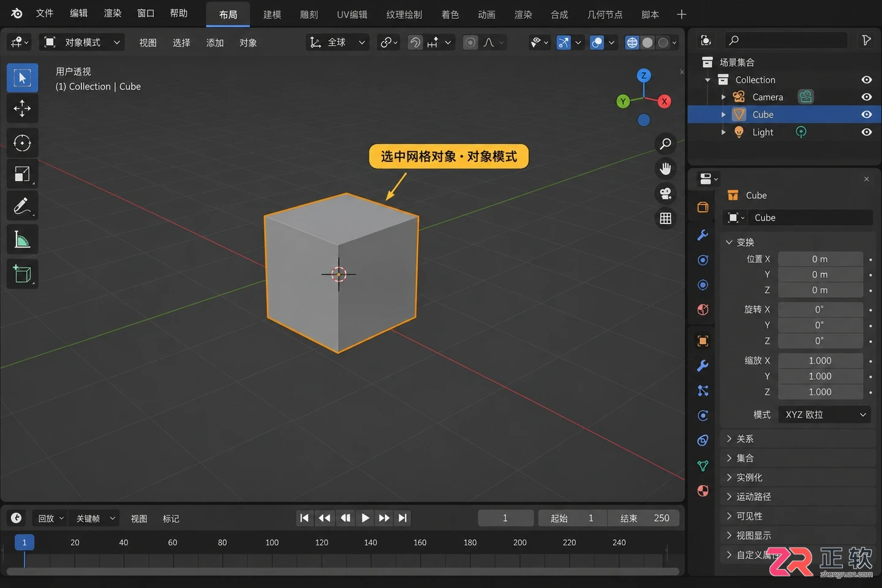Click the red X axis gizmo ball

[x=665, y=102]
